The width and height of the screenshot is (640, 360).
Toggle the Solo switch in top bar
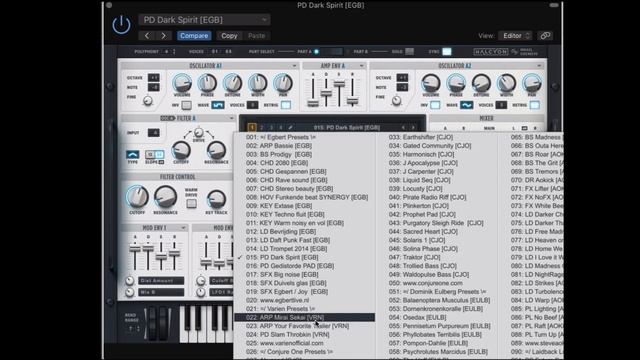[x=409, y=52]
